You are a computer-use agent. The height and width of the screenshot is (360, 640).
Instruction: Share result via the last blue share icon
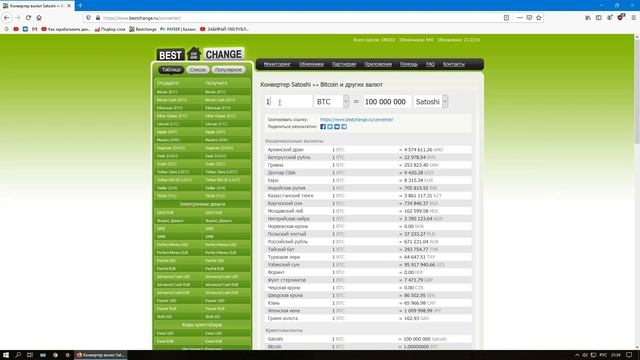(x=344, y=127)
